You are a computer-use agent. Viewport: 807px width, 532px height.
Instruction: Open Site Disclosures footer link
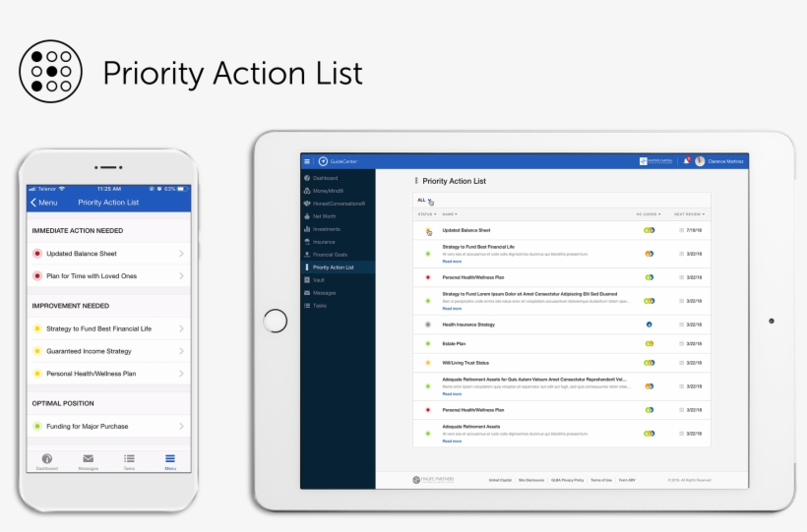tap(531, 480)
